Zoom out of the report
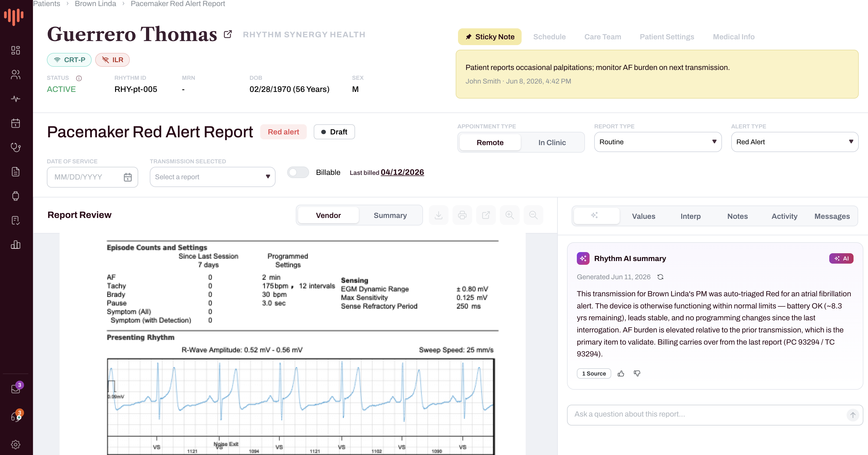The width and height of the screenshot is (868, 455). pyautogui.click(x=533, y=215)
